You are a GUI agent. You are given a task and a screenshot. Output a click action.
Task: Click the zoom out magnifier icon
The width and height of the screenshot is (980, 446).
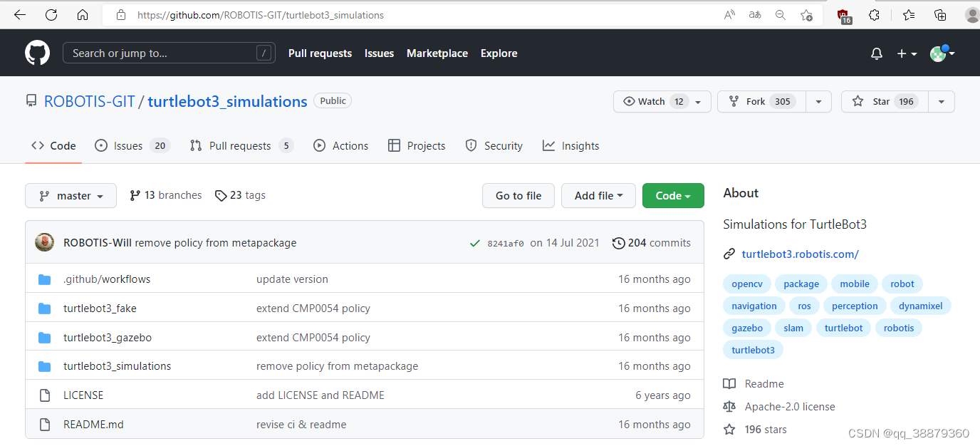point(781,15)
